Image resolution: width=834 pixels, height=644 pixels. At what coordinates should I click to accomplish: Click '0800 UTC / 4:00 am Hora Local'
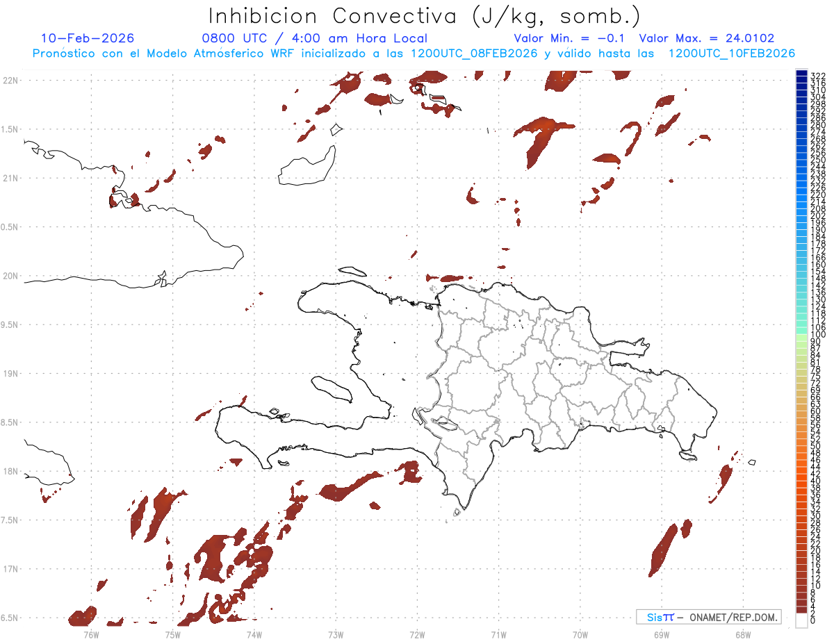[315, 39]
